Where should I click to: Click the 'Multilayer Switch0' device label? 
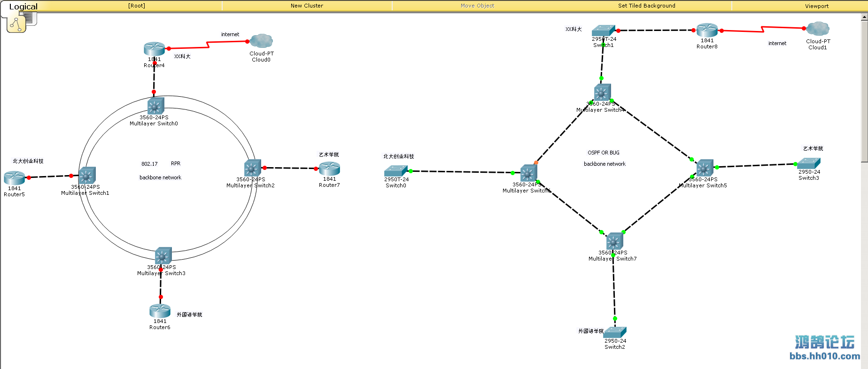click(x=154, y=123)
